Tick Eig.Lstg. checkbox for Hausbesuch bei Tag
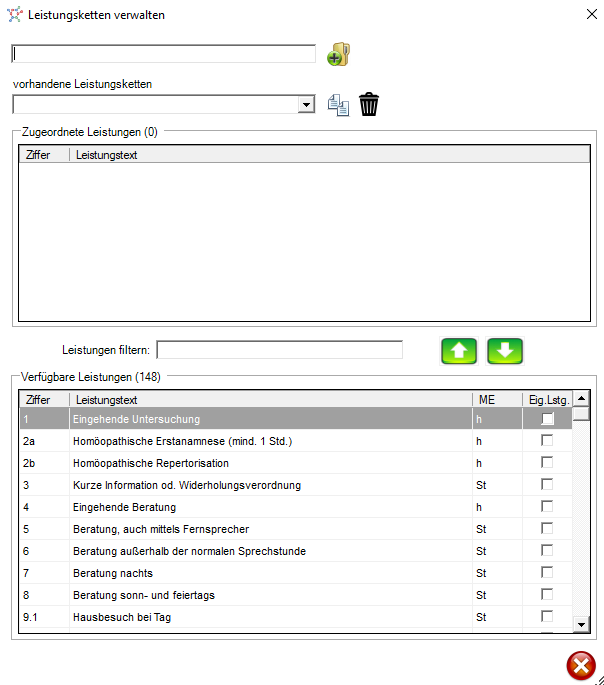Screen dimensions: 604x685 pyautogui.click(x=547, y=616)
